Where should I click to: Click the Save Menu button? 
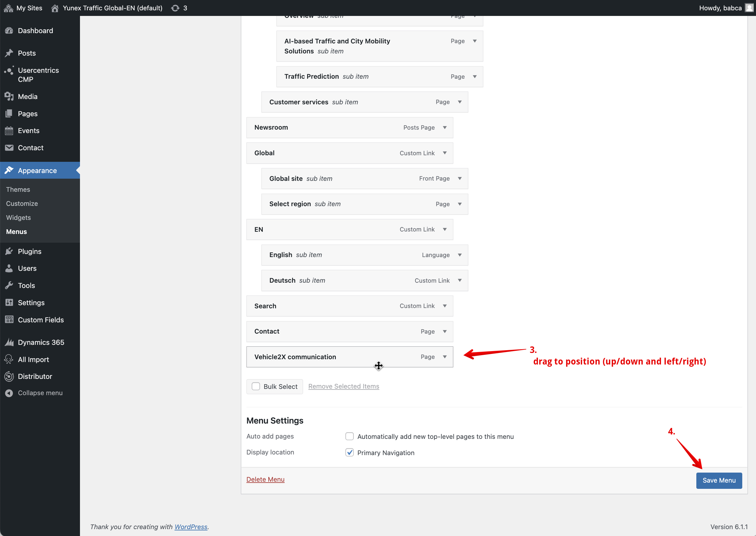(719, 480)
